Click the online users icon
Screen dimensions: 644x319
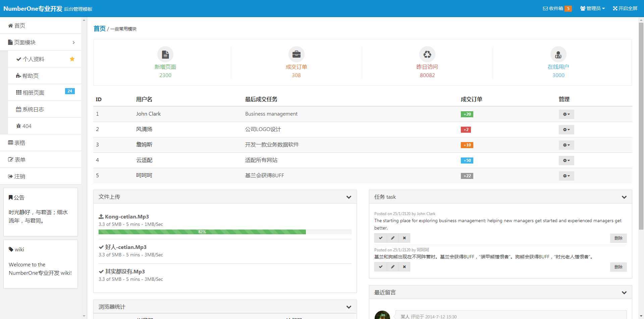[x=558, y=54]
